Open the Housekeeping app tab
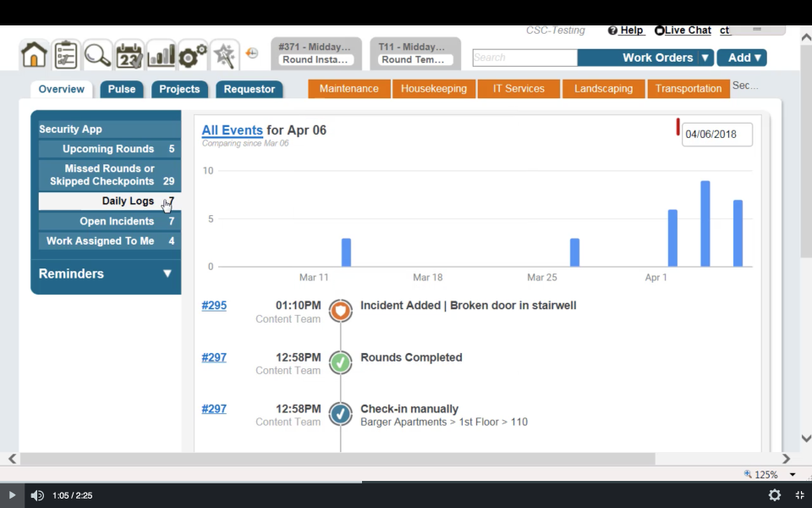812x508 pixels. [434, 89]
